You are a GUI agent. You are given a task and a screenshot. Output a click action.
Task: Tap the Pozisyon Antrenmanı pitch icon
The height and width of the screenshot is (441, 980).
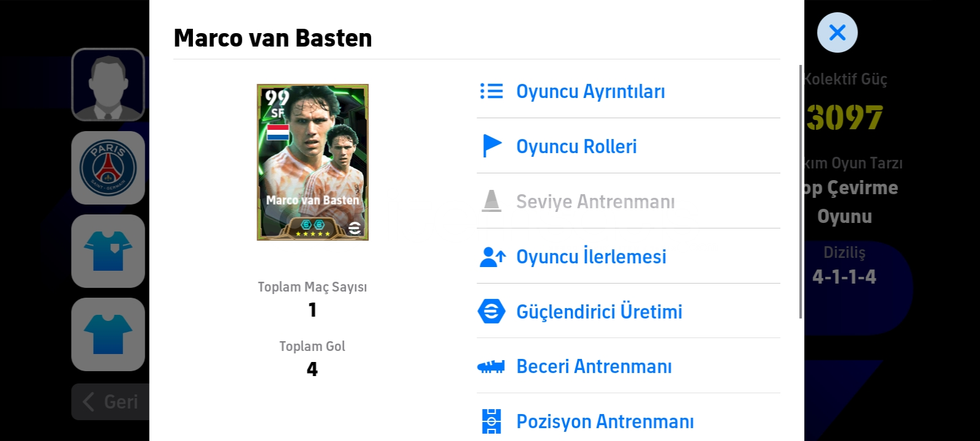(491, 421)
